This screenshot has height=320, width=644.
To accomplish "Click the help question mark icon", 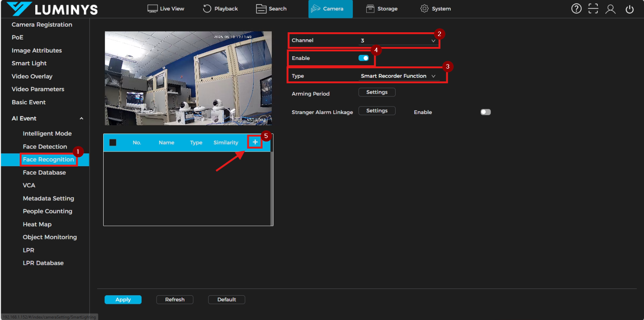I will point(576,9).
